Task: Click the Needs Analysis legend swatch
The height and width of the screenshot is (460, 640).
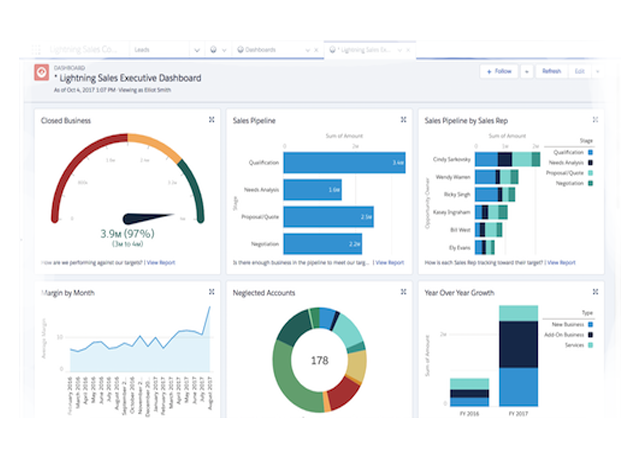Action: pyautogui.click(x=590, y=162)
